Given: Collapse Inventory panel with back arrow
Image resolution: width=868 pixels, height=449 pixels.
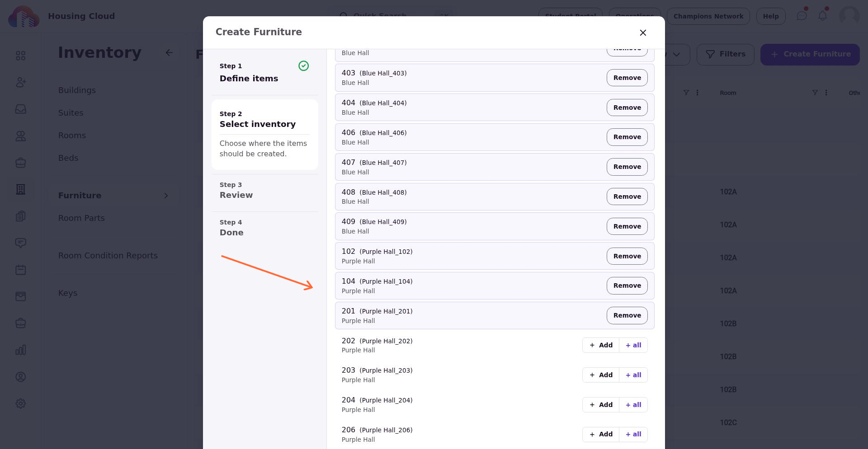Looking at the screenshot, I should (x=169, y=52).
